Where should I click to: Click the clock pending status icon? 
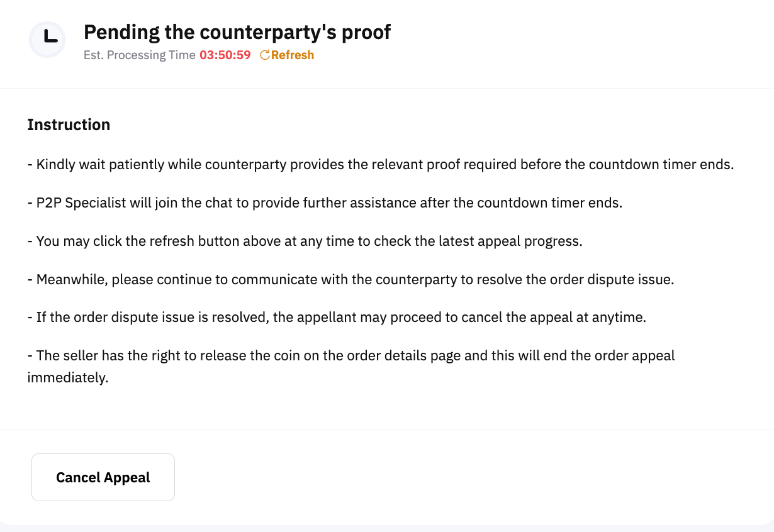coord(47,40)
